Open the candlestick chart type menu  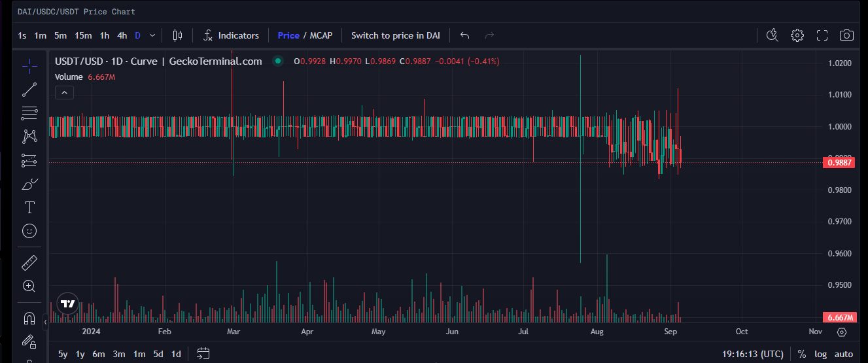coord(177,35)
